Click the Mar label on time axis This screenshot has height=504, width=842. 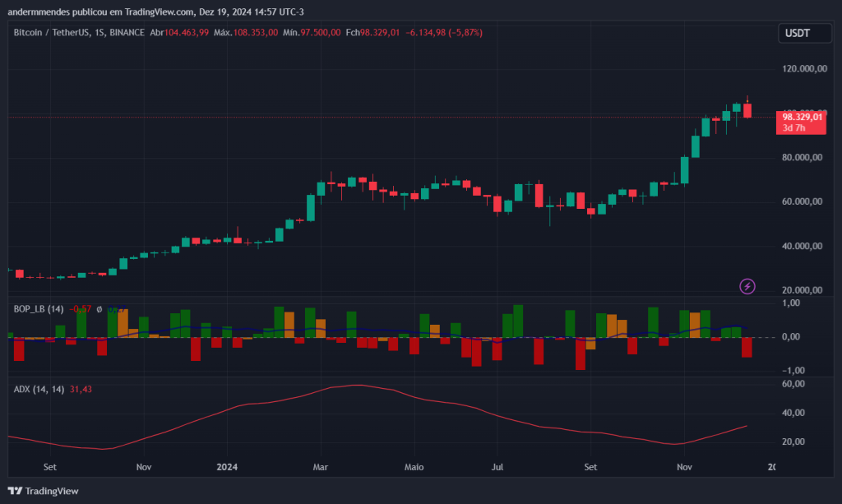[x=321, y=467]
